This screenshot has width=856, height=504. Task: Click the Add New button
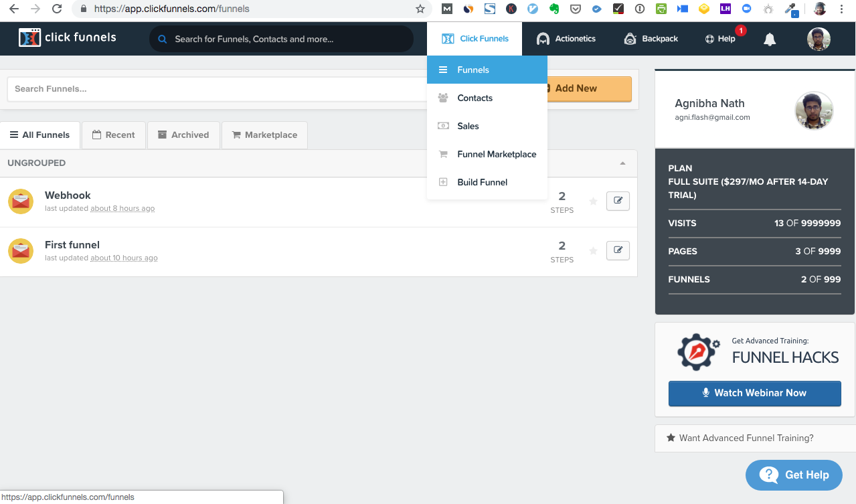[x=589, y=88]
